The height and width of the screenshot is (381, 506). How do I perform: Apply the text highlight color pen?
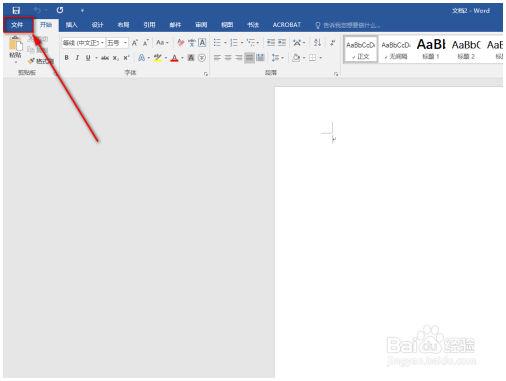tap(158, 58)
